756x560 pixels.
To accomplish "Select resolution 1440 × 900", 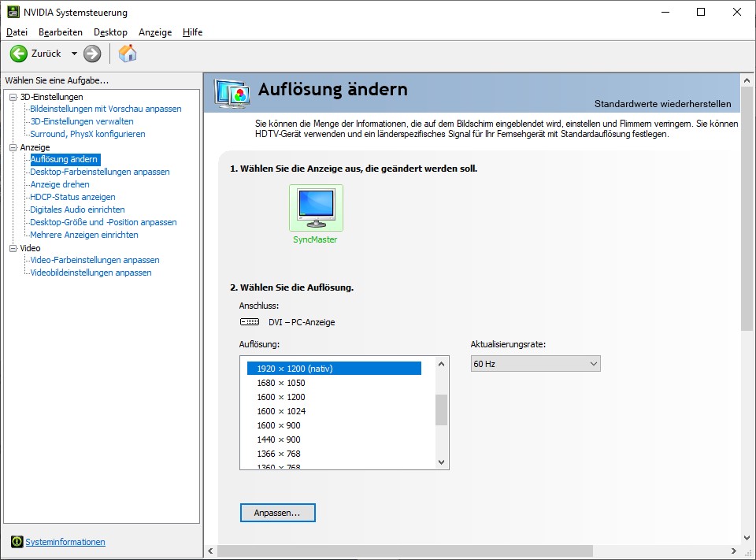I will click(334, 439).
